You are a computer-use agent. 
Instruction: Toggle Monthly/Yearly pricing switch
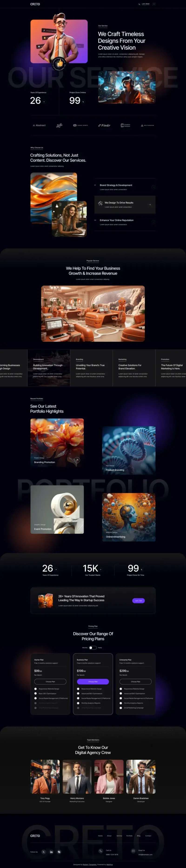pyautogui.click(x=93, y=647)
